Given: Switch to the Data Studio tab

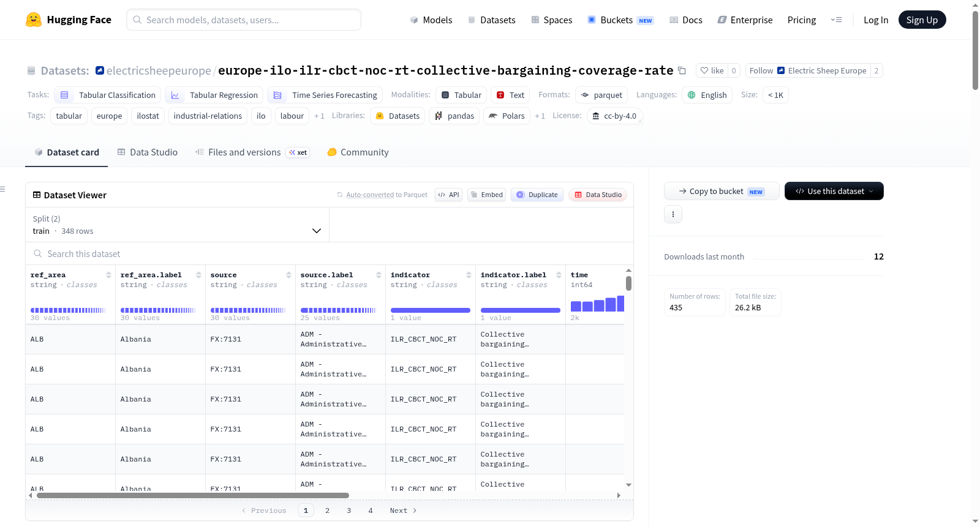Looking at the screenshot, I should [x=148, y=152].
